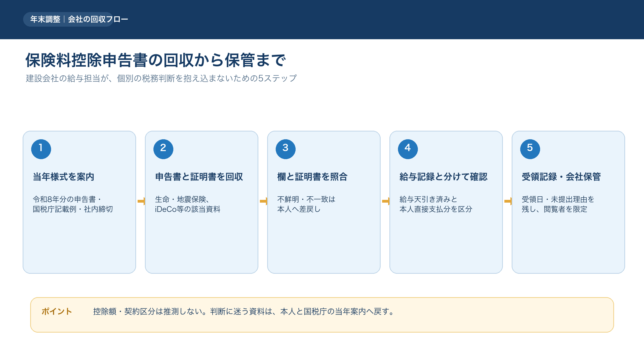Click the text '給与天引き済みと'

[428, 199]
